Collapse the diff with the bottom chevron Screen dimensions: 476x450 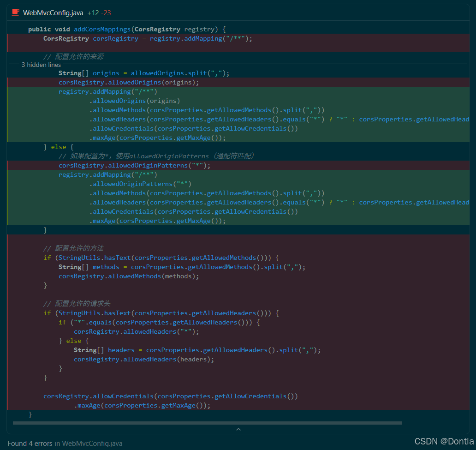(x=238, y=429)
